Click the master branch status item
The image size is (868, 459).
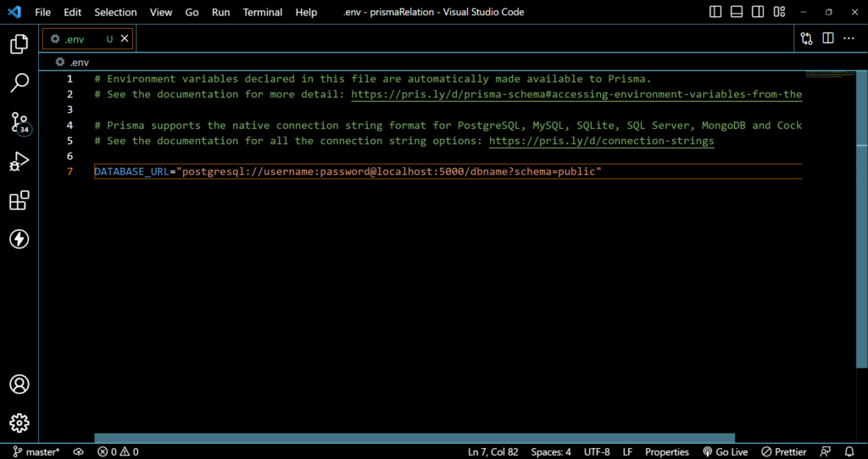tap(36, 452)
